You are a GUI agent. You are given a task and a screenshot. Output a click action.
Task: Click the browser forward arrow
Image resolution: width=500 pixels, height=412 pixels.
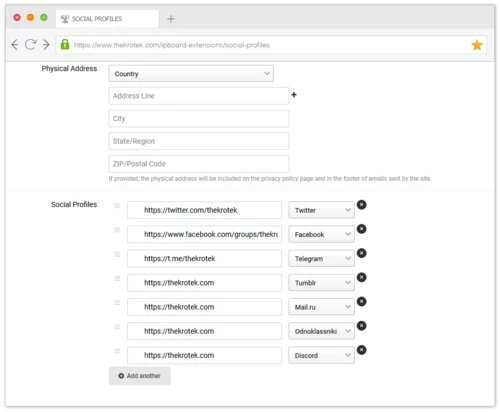click(46, 45)
